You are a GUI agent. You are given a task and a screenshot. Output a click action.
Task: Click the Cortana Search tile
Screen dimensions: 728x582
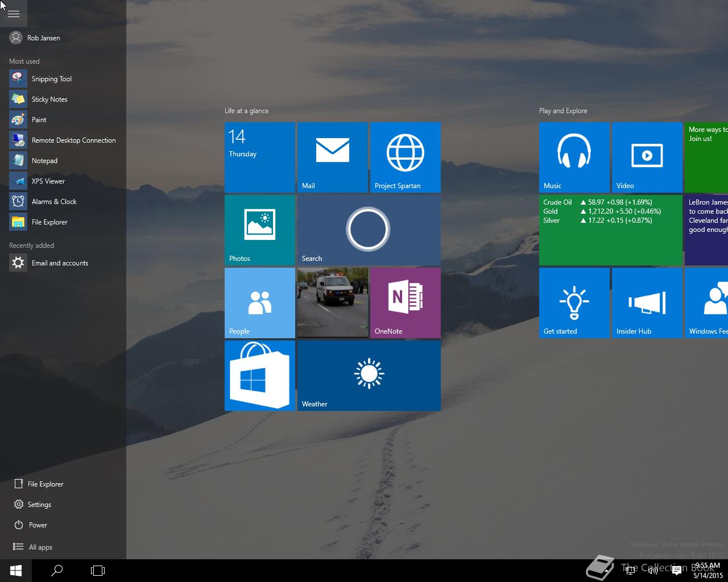tap(369, 230)
